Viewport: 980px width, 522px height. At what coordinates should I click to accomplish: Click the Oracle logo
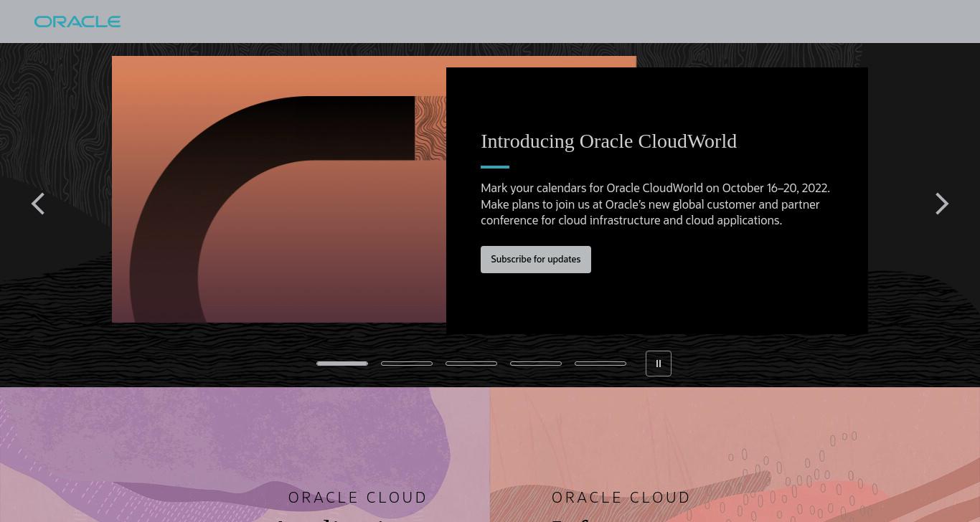pos(77,22)
